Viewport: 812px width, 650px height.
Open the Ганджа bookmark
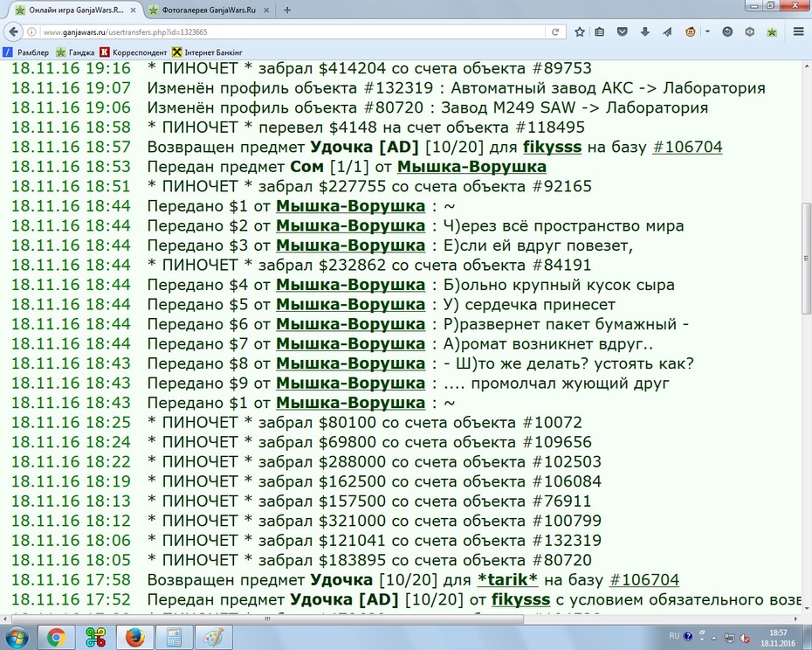[x=76, y=52]
